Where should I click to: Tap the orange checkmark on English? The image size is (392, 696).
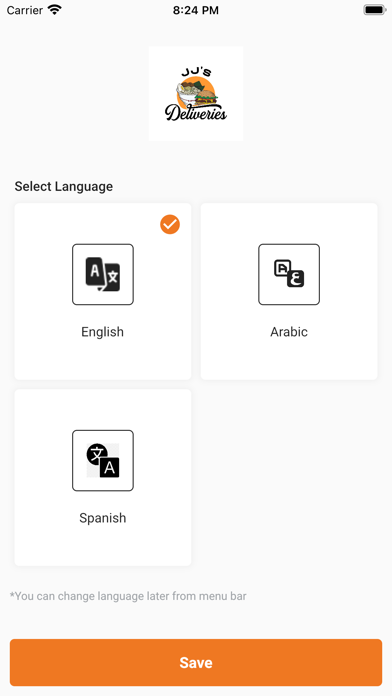tap(170, 225)
